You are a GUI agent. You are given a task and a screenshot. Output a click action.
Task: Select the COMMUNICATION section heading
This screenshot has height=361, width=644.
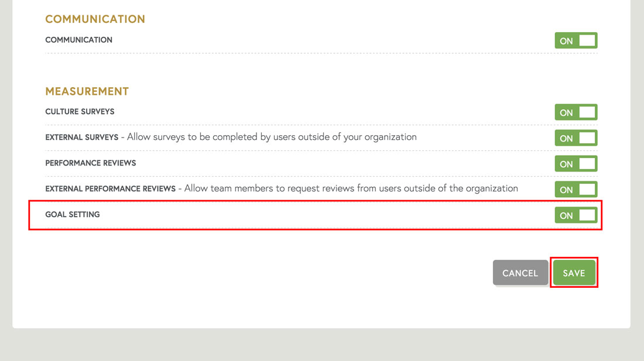(95, 19)
